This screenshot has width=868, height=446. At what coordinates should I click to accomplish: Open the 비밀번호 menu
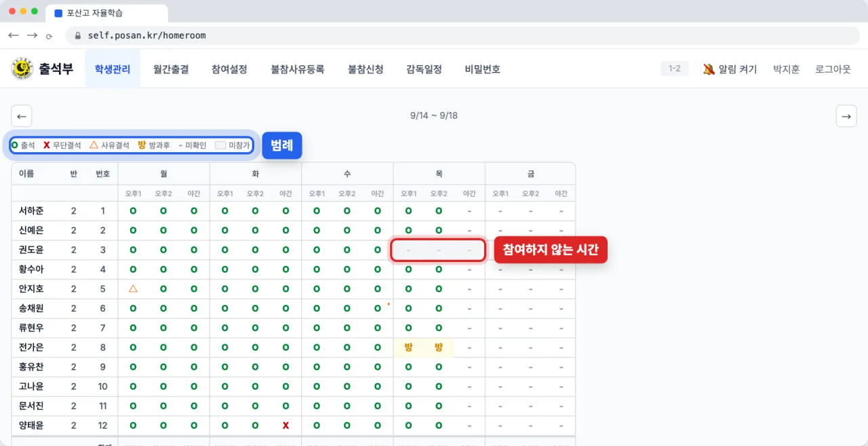(483, 69)
